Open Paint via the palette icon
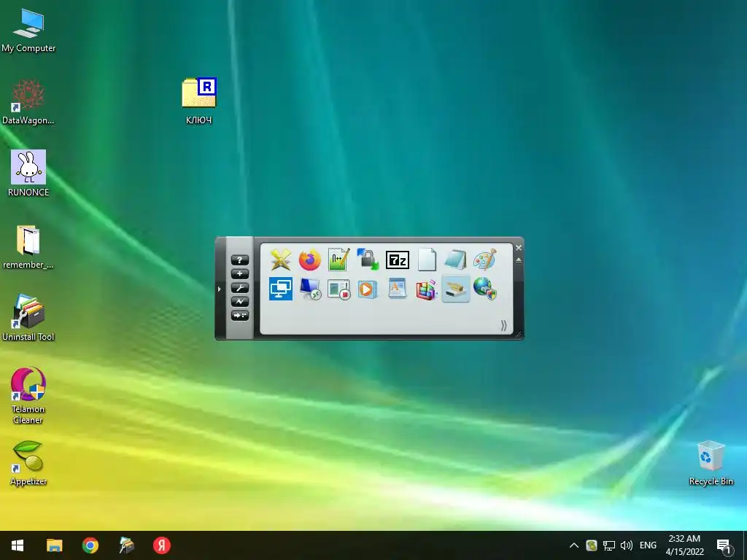The width and height of the screenshot is (747, 560). coord(485,260)
